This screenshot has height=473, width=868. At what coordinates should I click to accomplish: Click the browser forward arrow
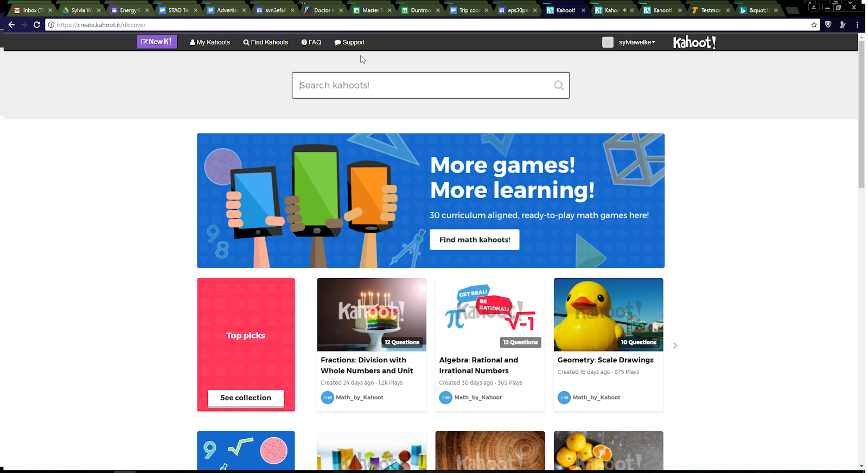pos(24,24)
